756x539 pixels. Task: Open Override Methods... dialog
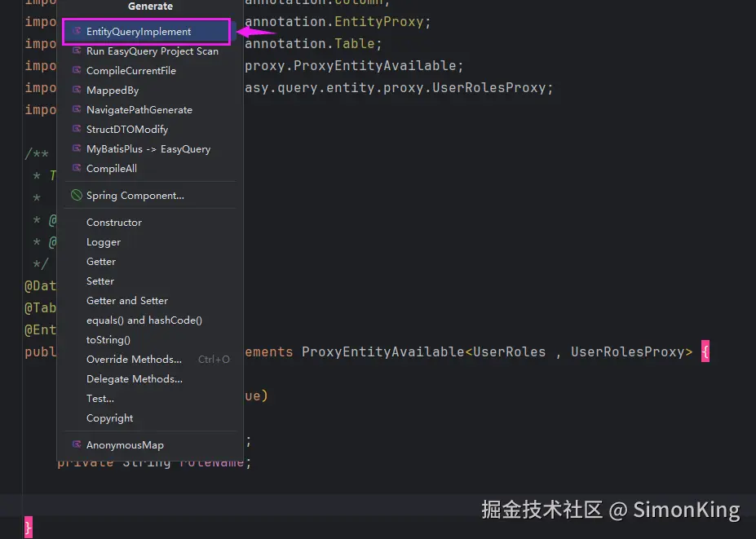[150, 359]
